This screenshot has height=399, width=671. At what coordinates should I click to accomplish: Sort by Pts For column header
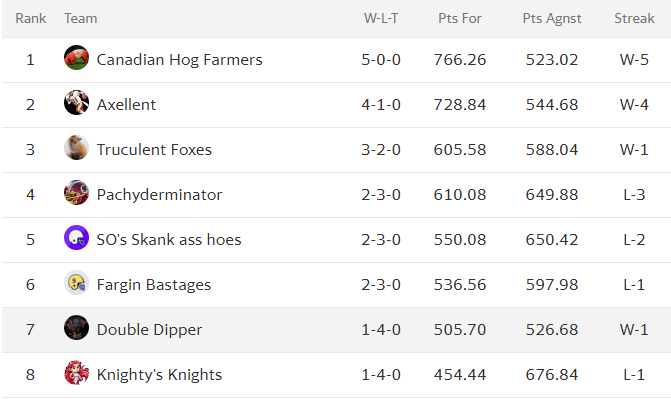(x=460, y=18)
